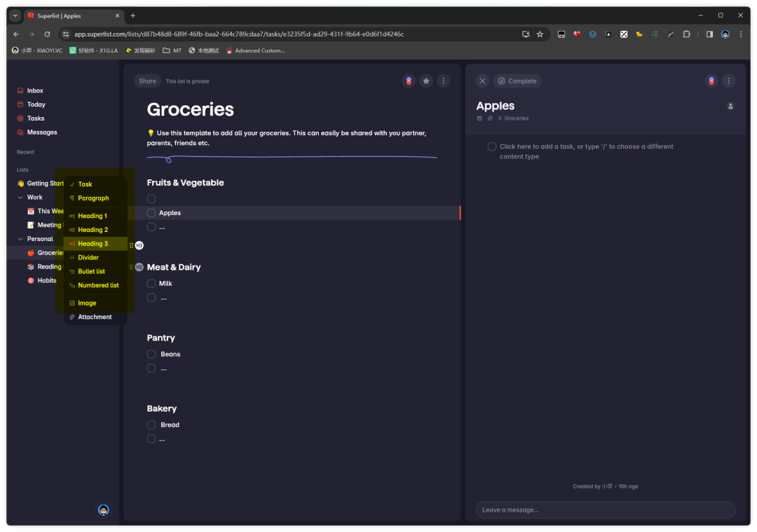Click the user avatar at sidebar bottom
The height and width of the screenshot is (532, 757).
(x=103, y=510)
